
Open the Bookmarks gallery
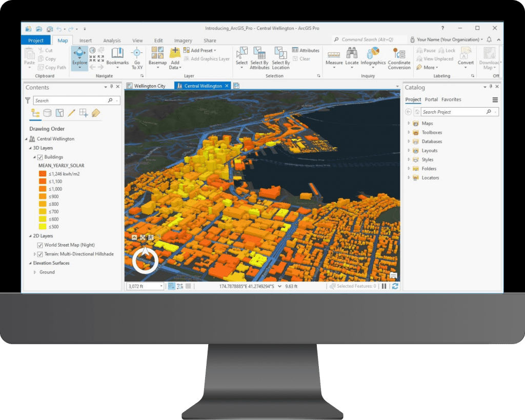click(117, 57)
